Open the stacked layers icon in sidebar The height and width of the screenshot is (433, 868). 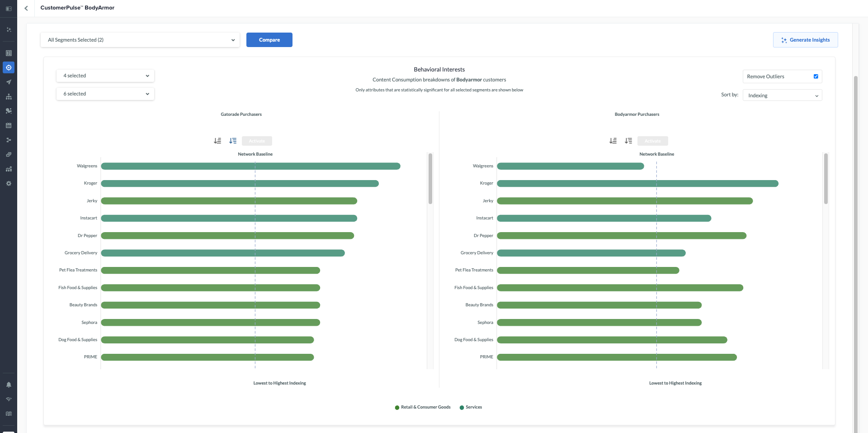coord(9,154)
